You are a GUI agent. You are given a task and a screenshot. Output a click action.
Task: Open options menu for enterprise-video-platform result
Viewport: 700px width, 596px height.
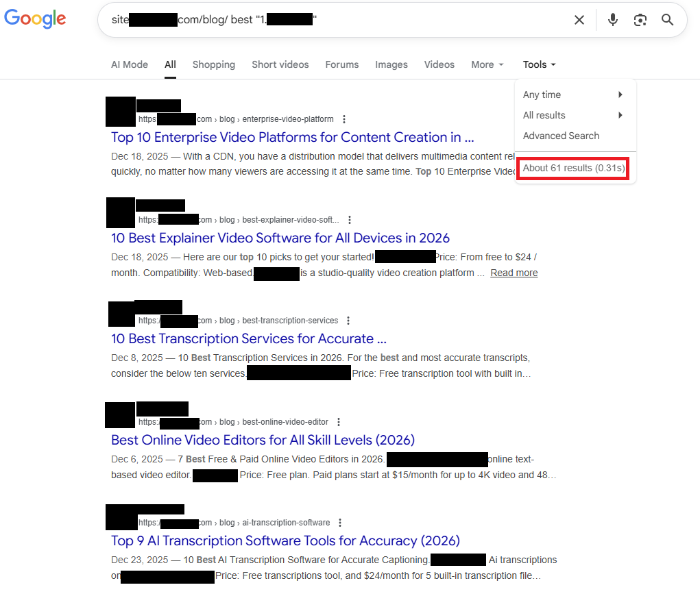[344, 119]
